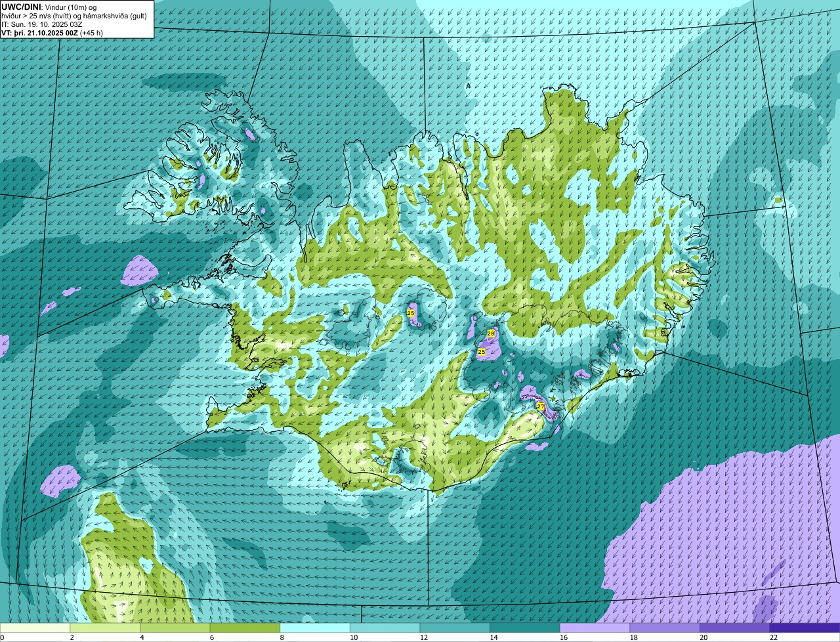The width and height of the screenshot is (840, 642).
Task: Click the legend tick label 4
Action: tap(142, 637)
